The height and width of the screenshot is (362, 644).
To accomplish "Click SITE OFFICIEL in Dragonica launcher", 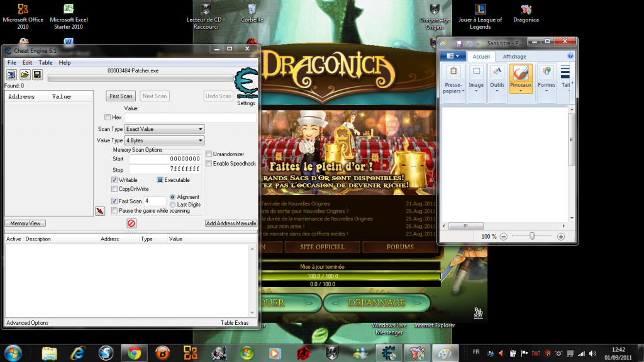I will point(322,247).
